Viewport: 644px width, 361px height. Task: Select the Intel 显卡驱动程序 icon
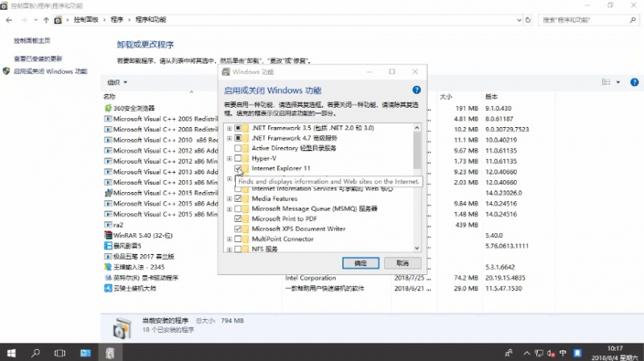[x=108, y=277]
